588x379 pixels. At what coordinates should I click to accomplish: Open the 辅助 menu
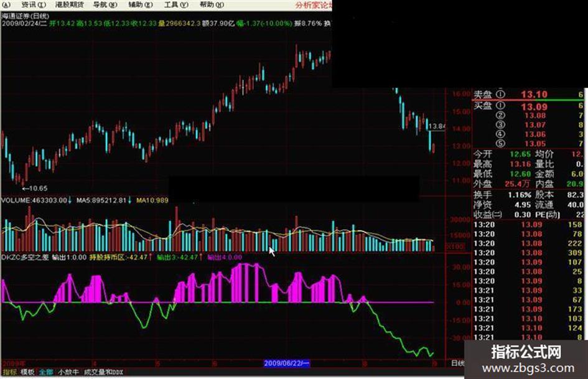tap(141, 5)
